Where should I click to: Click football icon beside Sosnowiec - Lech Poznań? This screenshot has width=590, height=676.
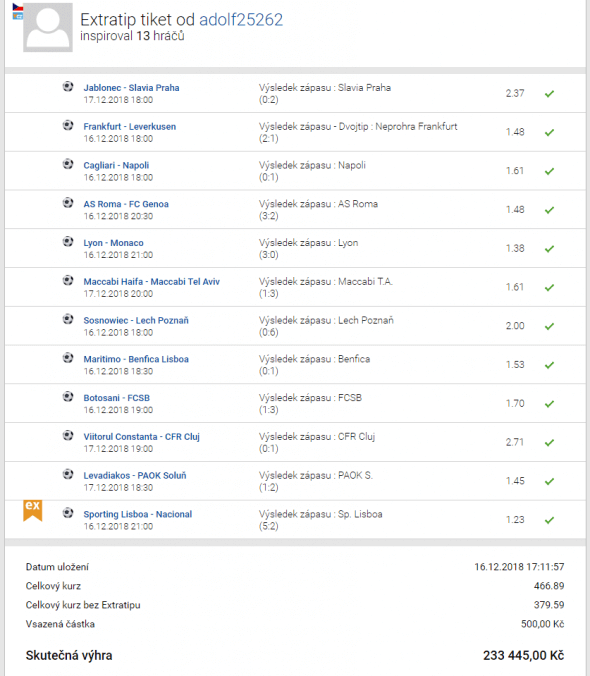pyautogui.click(x=68, y=319)
